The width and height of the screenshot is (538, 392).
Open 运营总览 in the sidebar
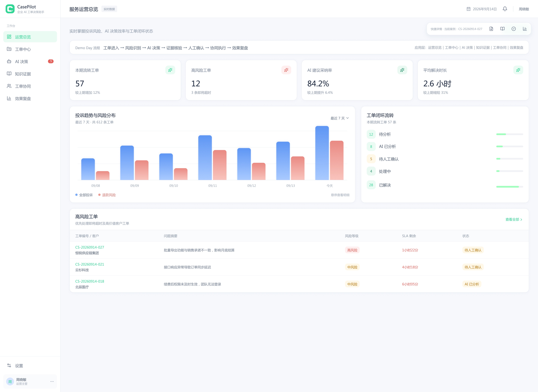tap(30, 37)
